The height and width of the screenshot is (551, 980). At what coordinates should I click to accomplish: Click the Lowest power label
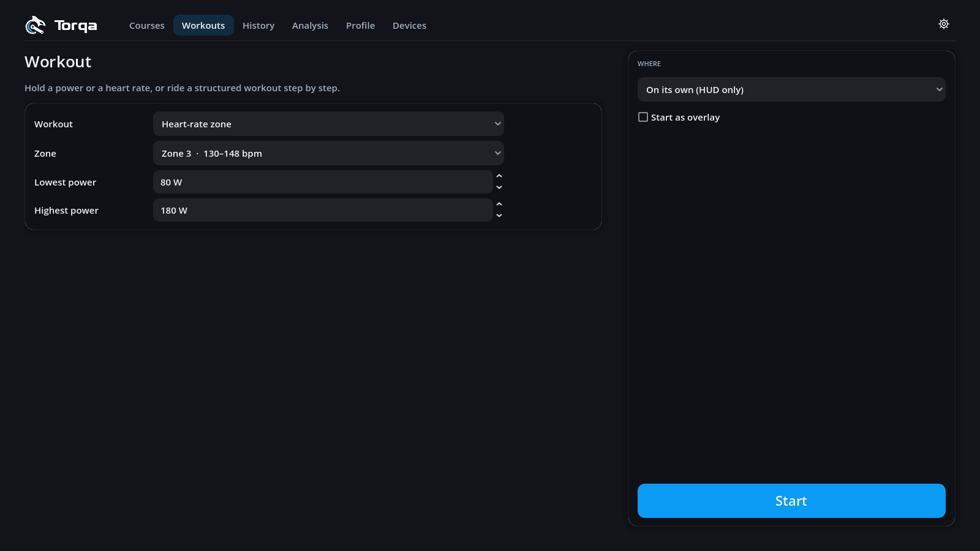pos(65,182)
